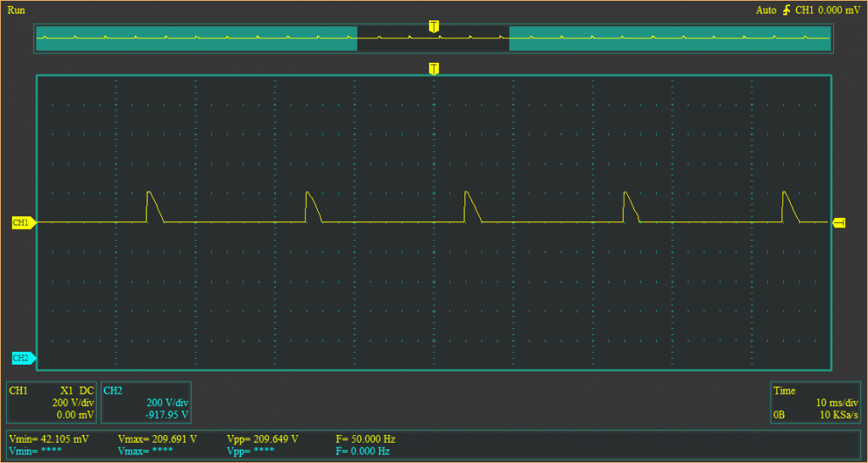868x463 pixels.
Task: Click the 0.000 mV trigger level value
Action: (x=840, y=10)
